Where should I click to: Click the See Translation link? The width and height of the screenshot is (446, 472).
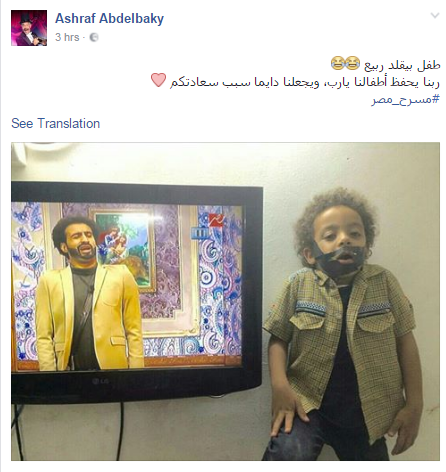[56, 123]
